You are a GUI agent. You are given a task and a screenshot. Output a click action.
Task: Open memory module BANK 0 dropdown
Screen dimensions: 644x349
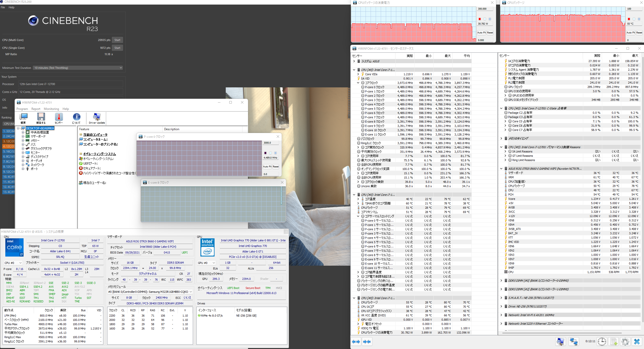pyautogui.click(x=150, y=292)
